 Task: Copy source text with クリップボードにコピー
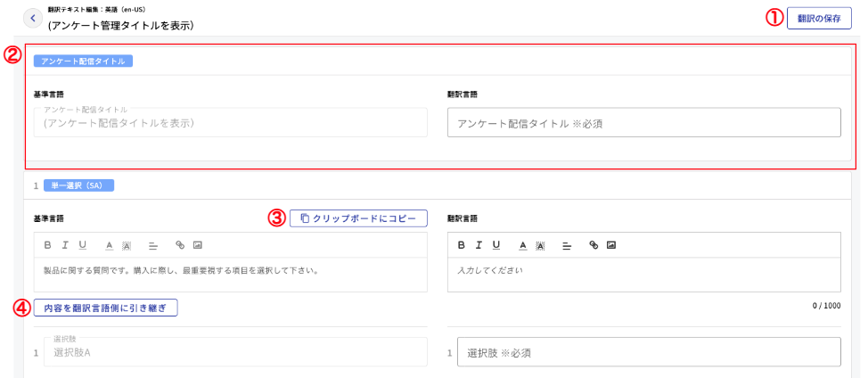[x=359, y=218]
